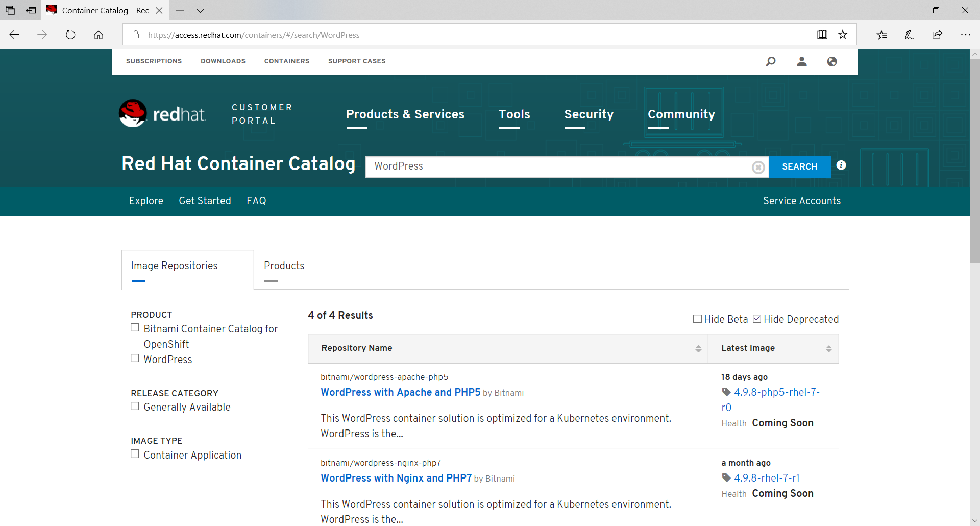Uncheck the Hide Deprecated checkbox
The image size is (980, 526).
pyautogui.click(x=757, y=319)
